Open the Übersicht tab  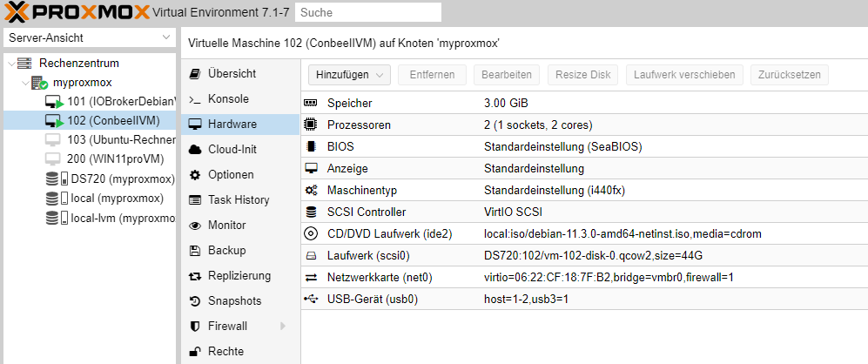click(x=240, y=74)
